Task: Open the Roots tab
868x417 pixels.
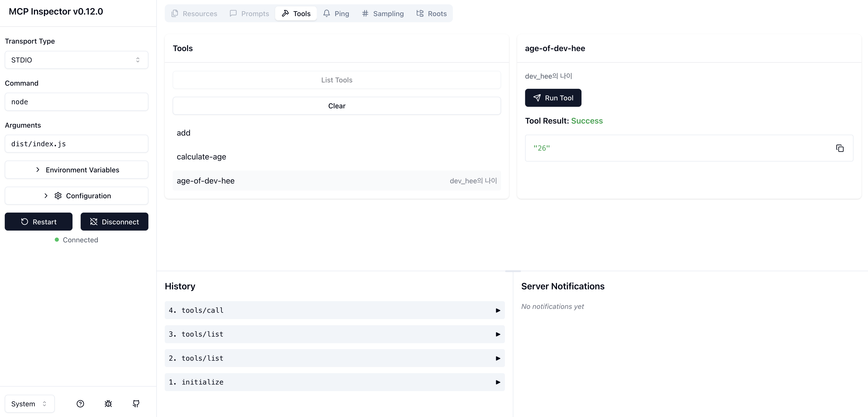Action: [x=431, y=13]
